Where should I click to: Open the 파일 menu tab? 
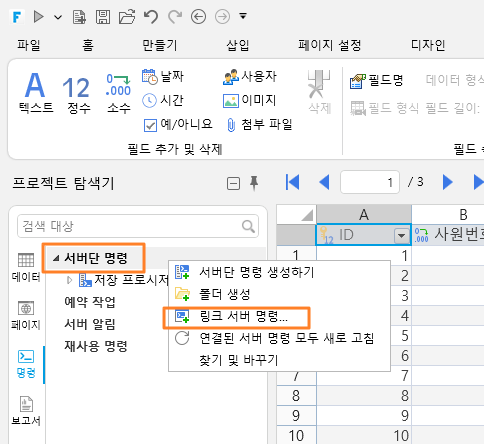click(29, 45)
